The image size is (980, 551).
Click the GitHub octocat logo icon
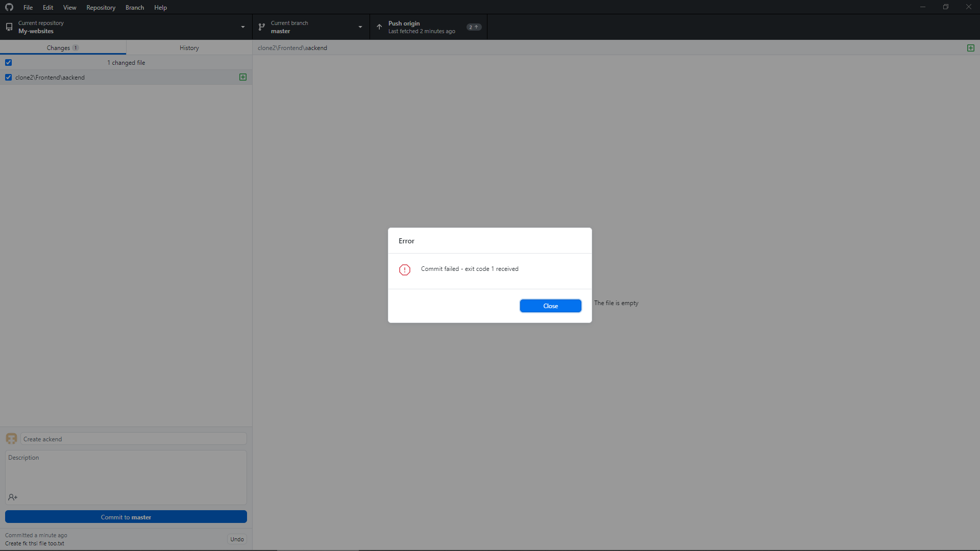(x=9, y=7)
